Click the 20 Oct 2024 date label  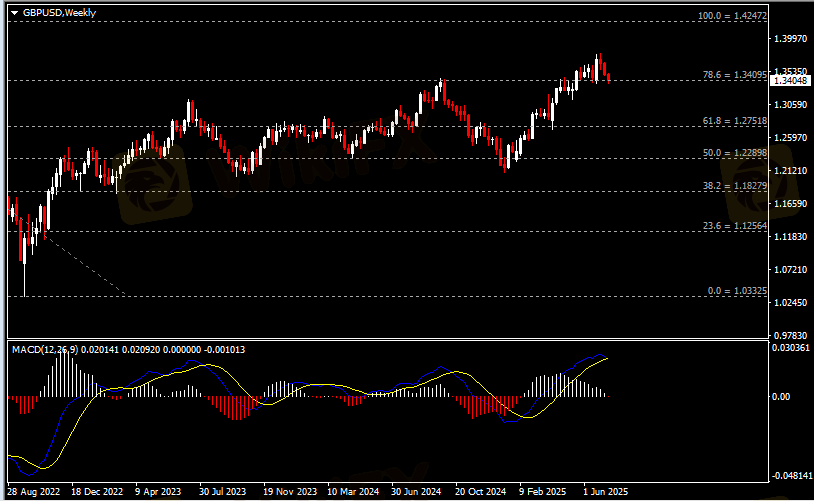480,491
